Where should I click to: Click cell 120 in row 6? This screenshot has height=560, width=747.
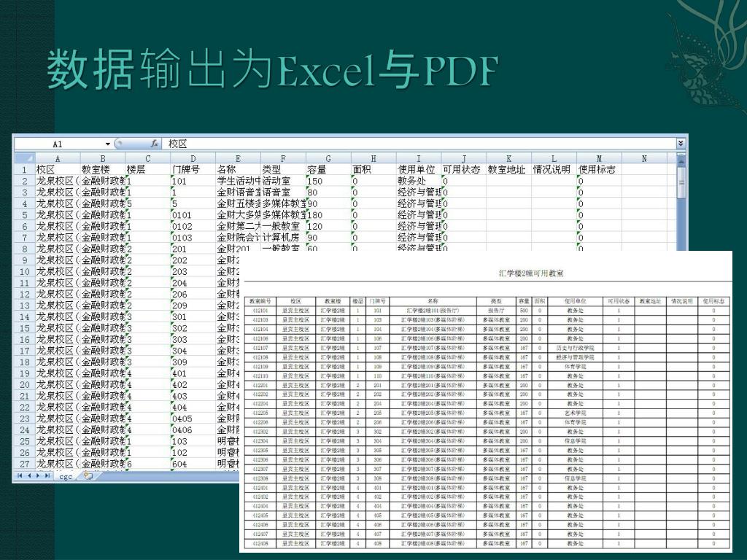(x=328, y=226)
